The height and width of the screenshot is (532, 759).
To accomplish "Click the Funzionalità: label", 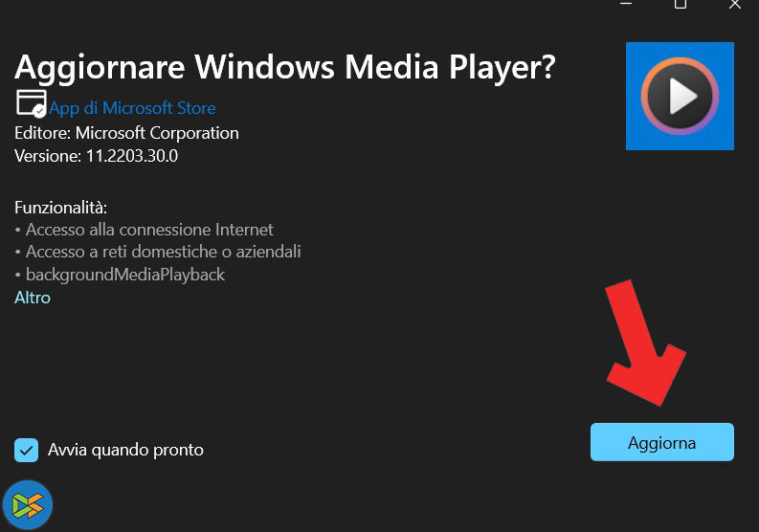I will [x=60, y=208].
